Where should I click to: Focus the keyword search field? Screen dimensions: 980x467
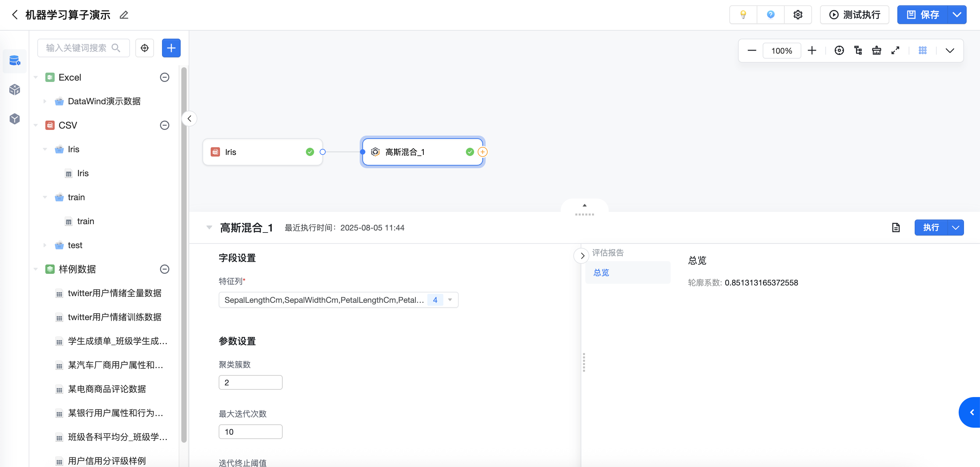pos(83,48)
